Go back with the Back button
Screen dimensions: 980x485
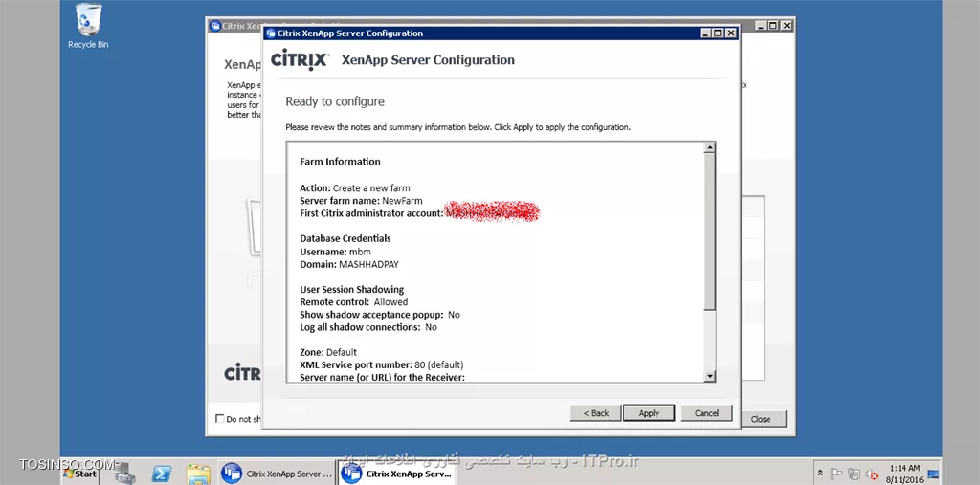pos(595,413)
